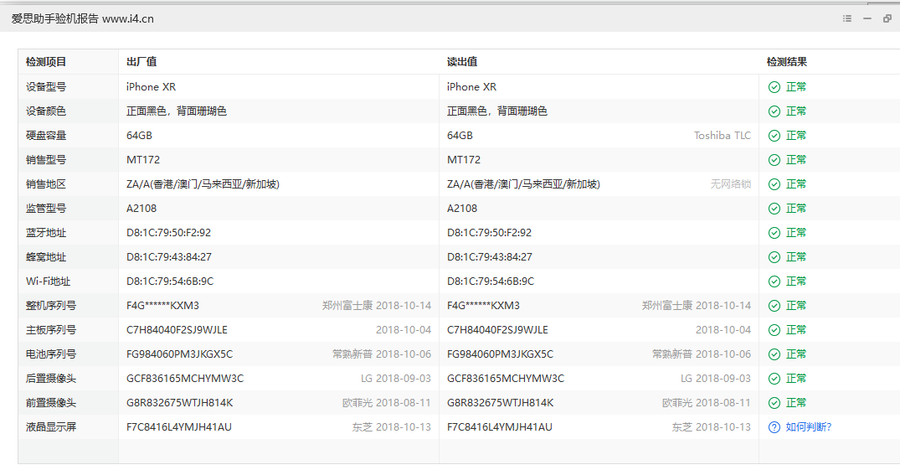Screen dimensions: 900x470
Task: Click factory rear camera serial GCF836165MCHYMW3C
Action: pos(185,378)
